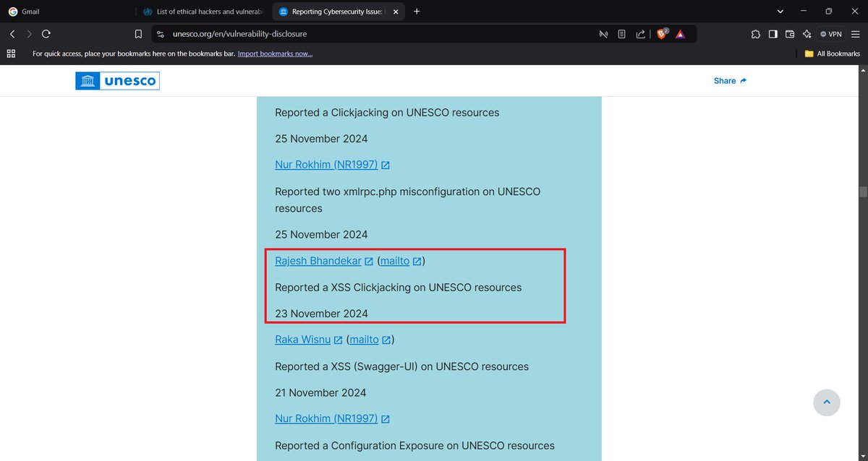Click text 'Reported a Clickjacking on UNESCO resources'
This screenshot has height=461, width=868.
[x=387, y=113]
